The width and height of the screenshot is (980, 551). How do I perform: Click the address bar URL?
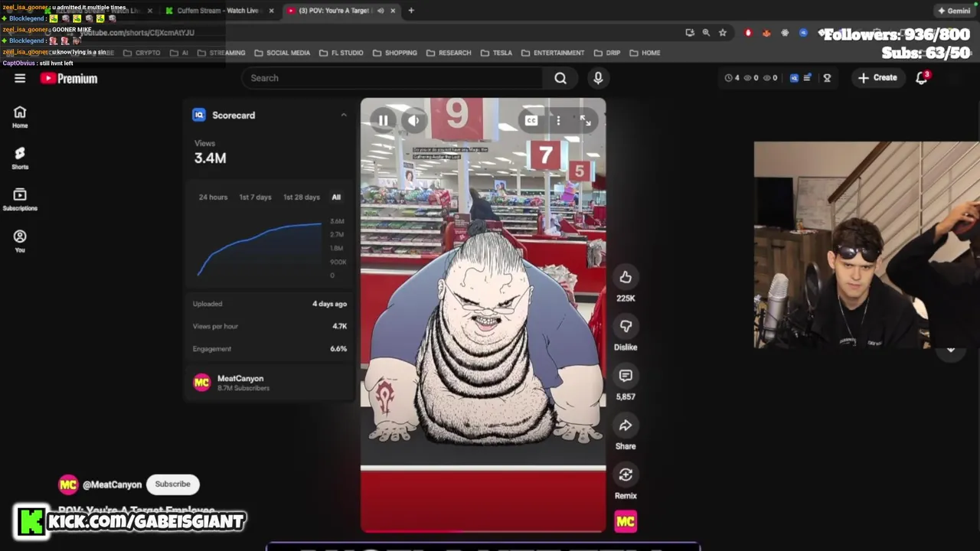(x=138, y=33)
